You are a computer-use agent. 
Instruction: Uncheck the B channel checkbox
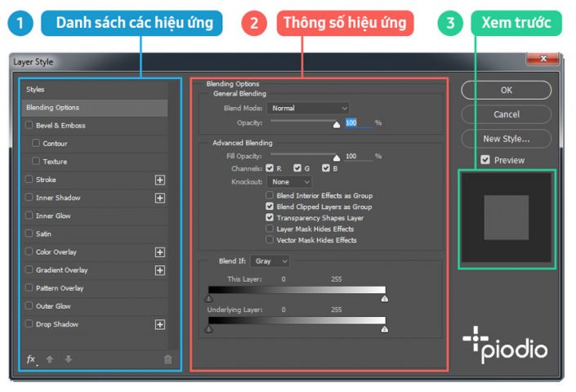click(326, 168)
